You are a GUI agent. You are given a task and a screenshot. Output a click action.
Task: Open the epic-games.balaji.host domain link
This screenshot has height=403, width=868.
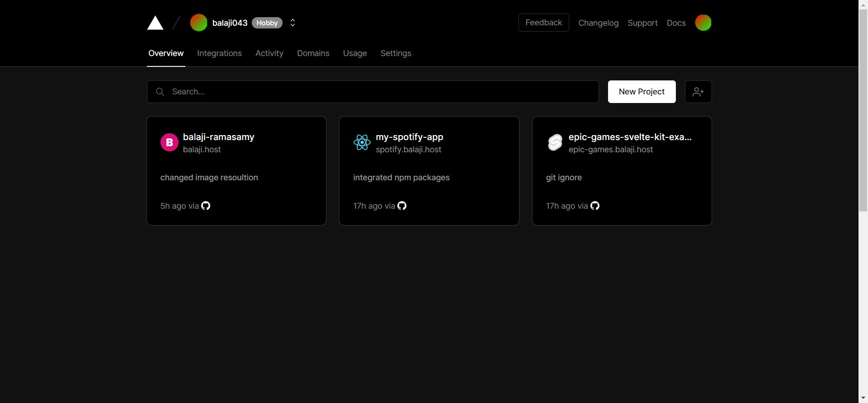(x=610, y=150)
